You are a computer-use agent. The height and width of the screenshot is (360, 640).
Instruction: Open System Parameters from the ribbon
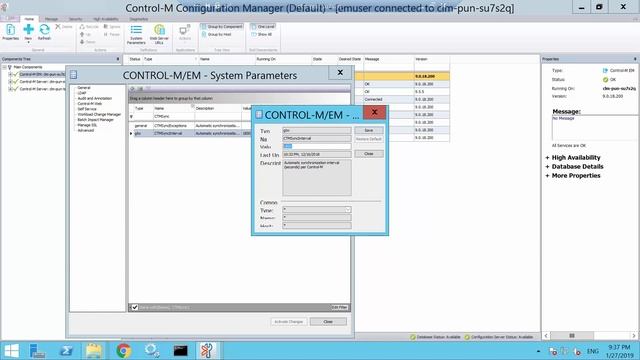point(136,34)
